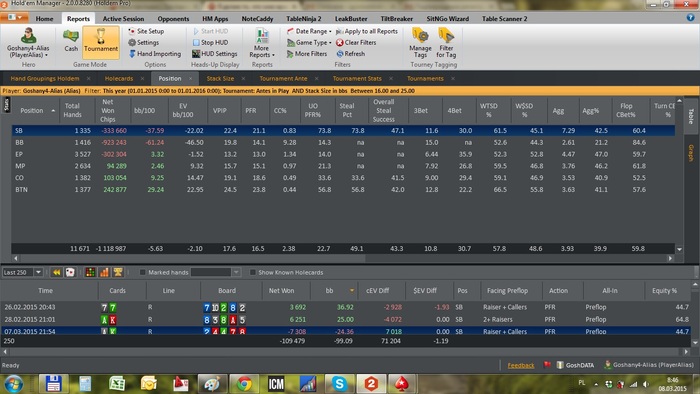This screenshot has height=394, width=700.
Task: Switch to Active Session tab
Action: click(x=123, y=19)
